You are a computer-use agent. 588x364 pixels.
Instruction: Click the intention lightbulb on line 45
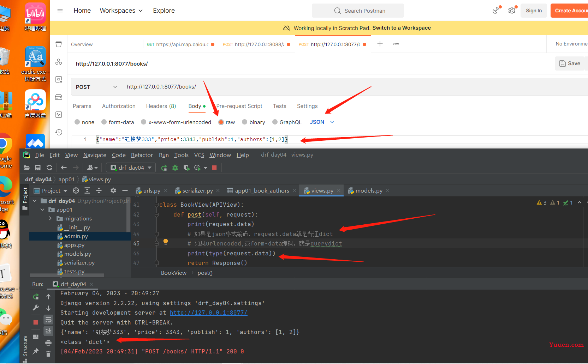[165, 242]
